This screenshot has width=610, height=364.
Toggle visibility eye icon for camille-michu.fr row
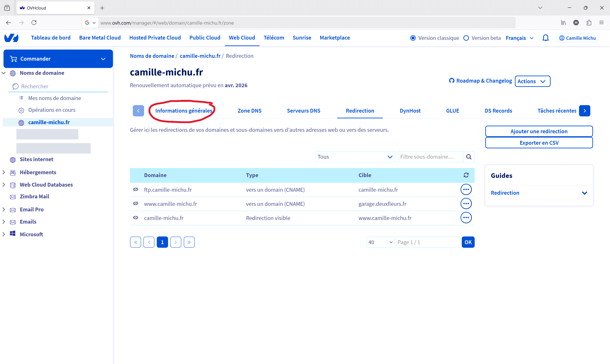(136, 218)
